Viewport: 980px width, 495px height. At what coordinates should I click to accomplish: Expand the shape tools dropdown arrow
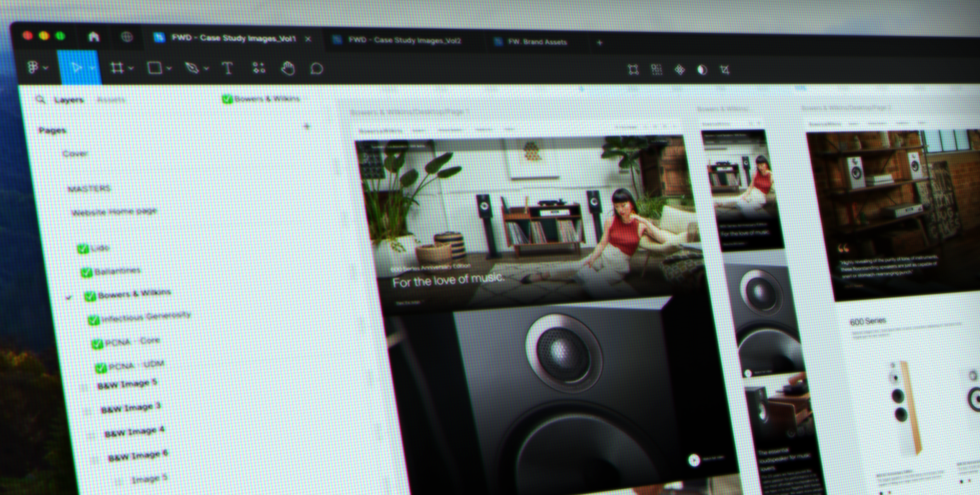point(169,68)
